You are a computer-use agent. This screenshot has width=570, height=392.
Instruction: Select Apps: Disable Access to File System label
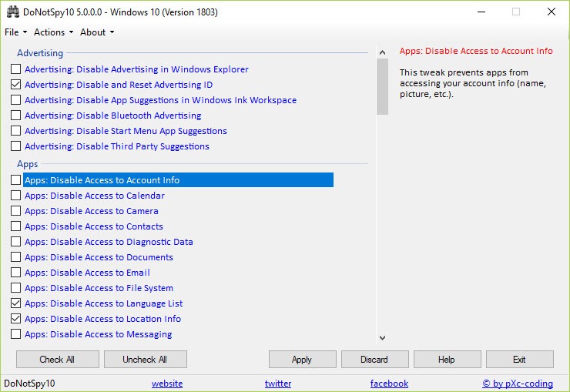pos(99,288)
